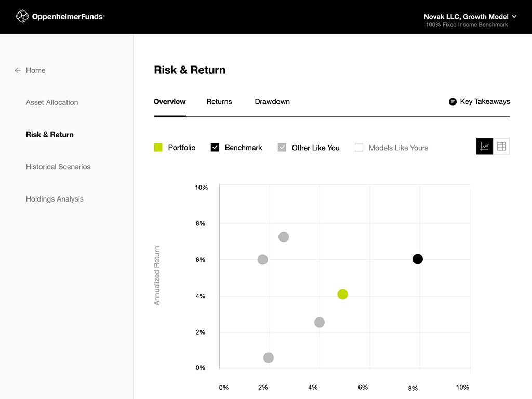This screenshot has height=399, width=532.
Task: Expand the Novak LLC, Growth Model dropdown
Action: [514, 17]
